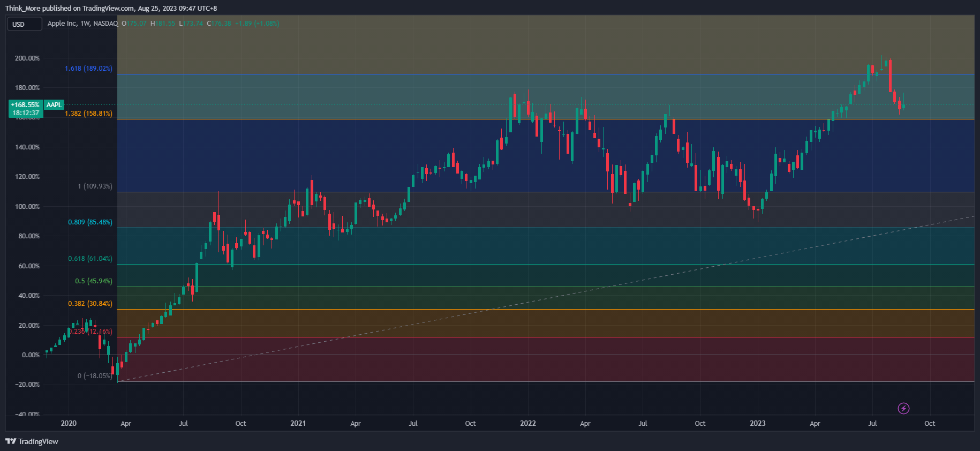Select the 0.618 (61.04%) Fibonacci label
980x451 pixels.
tap(91, 259)
